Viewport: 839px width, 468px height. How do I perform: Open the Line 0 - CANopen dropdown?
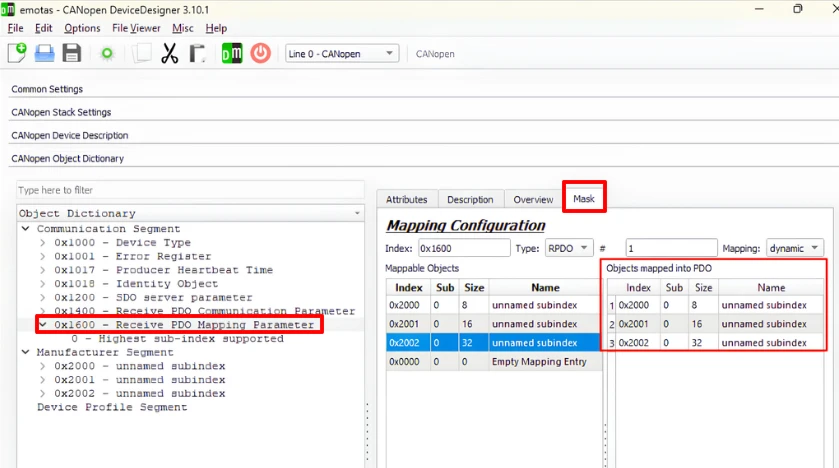342,53
